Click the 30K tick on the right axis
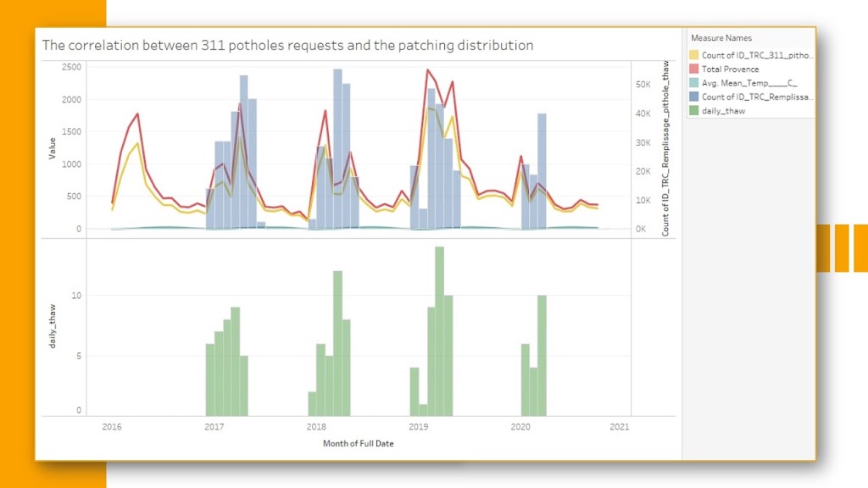This screenshot has height=488, width=868. (643, 142)
